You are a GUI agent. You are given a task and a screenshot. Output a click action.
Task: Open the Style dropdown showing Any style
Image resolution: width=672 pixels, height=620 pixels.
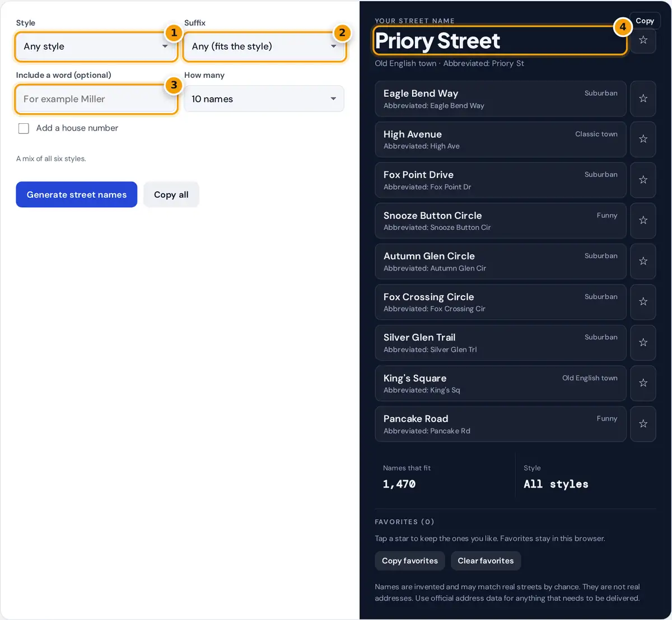pos(96,46)
